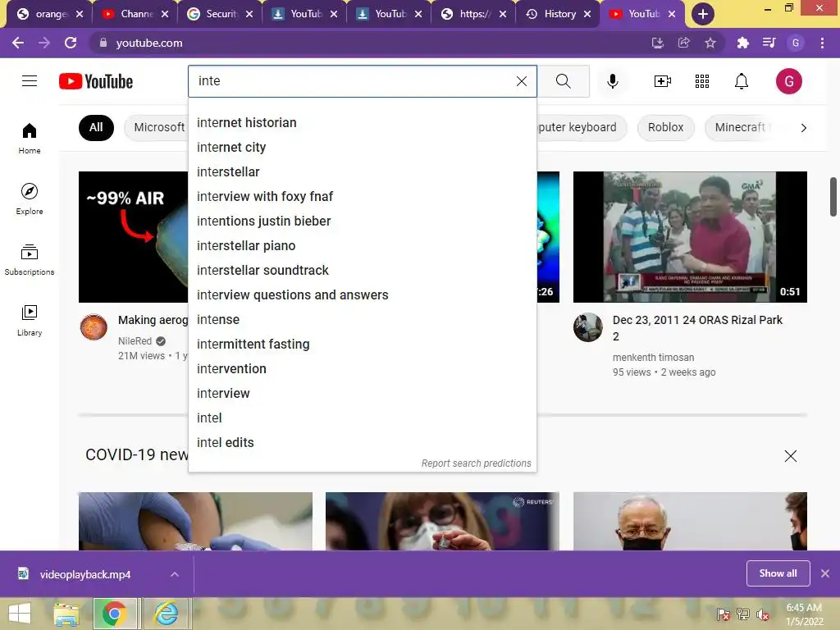This screenshot has width=840, height=630.
Task: Select the Roblox filter chip
Action: coord(665,127)
